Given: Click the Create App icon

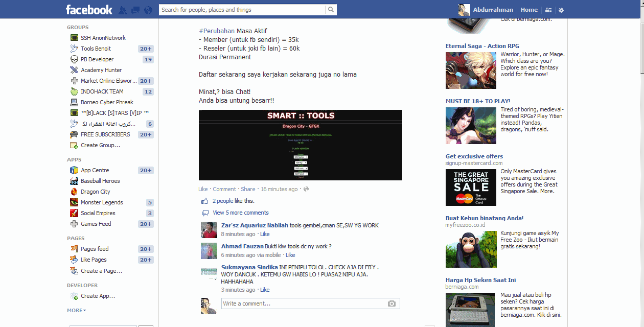Looking at the screenshot, I should (x=74, y=296).
